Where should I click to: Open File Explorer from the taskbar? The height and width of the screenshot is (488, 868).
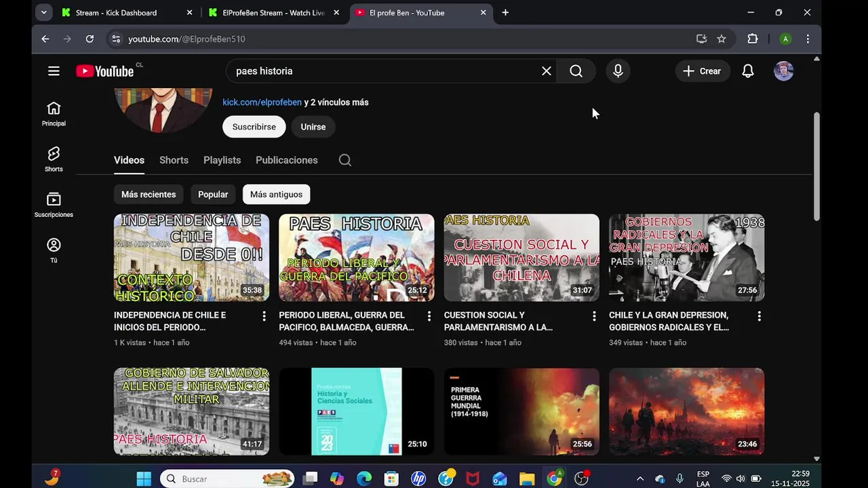click(527, 479)
